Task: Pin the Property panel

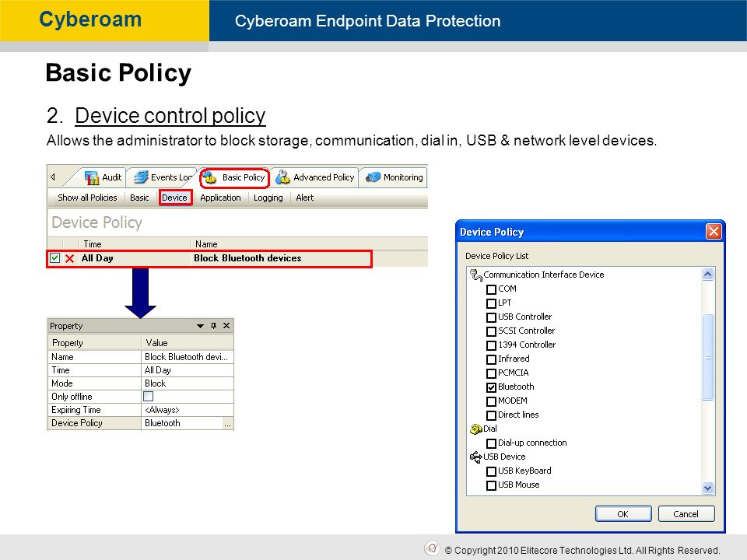Action: [213, 326]
